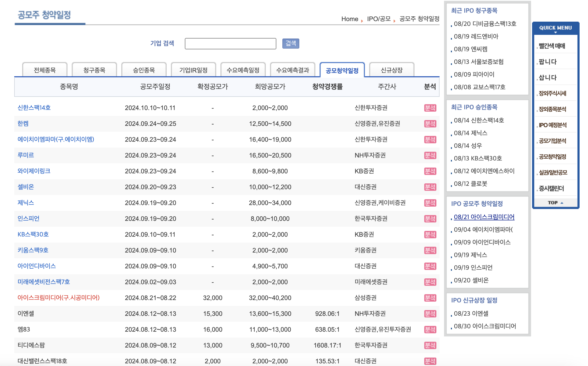
Task: Open 장외주식시세 in quick menu
Action: tap(552, 93)
